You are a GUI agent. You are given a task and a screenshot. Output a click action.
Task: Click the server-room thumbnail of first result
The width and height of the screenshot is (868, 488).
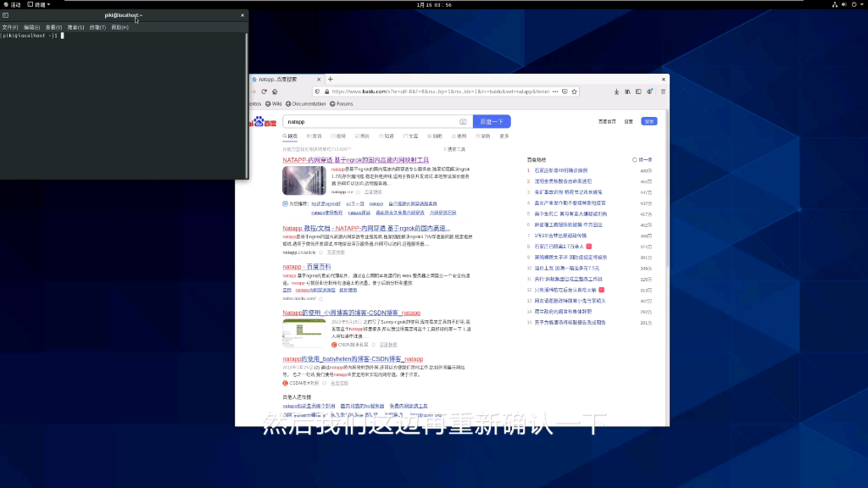304,180
